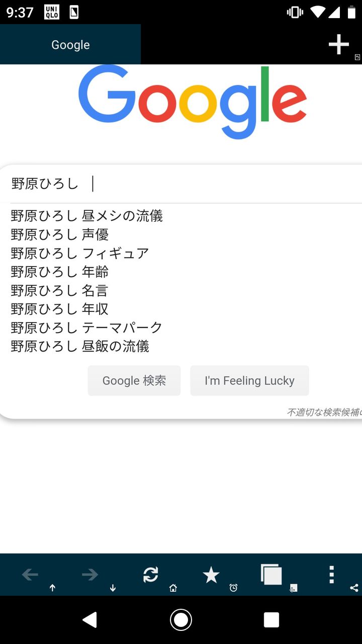The width and height of the screenshot is (362, 644).
Task: Select suggestion 野原ひろし 声優
Action: point(59,234)
